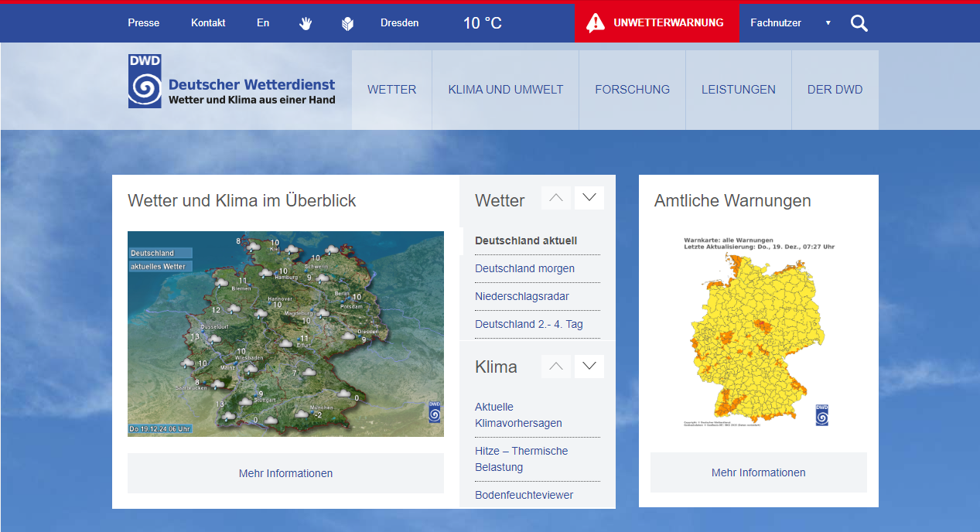This screenshot has height=532, width=980.
Task: Open the easy language book icon
Action: [x=347, y=23]
